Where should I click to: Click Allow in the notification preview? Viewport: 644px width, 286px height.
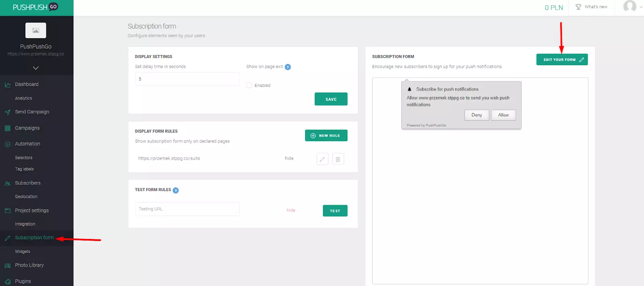click(x=504, y=115)
